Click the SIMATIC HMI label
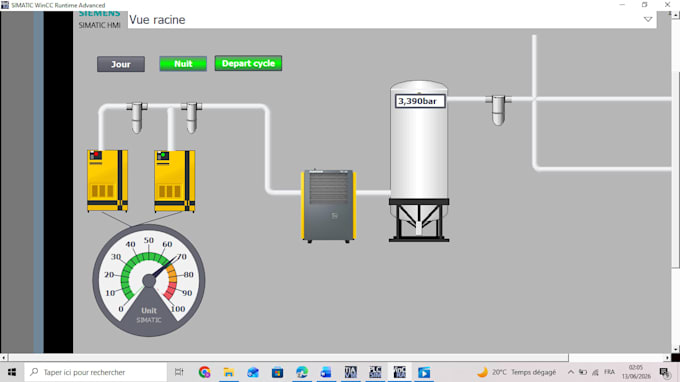The height and width of the screenshot is (382, 680). 99,26
